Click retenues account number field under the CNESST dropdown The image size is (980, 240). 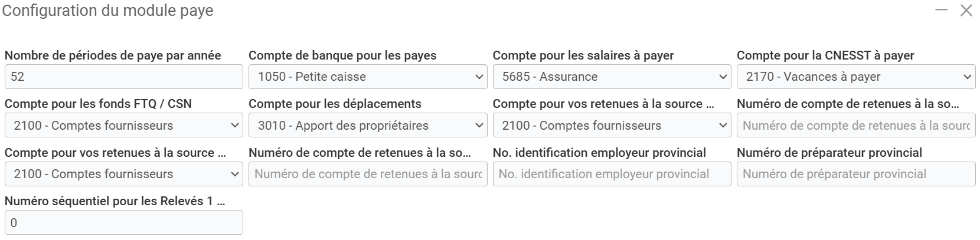click(855, 126)
